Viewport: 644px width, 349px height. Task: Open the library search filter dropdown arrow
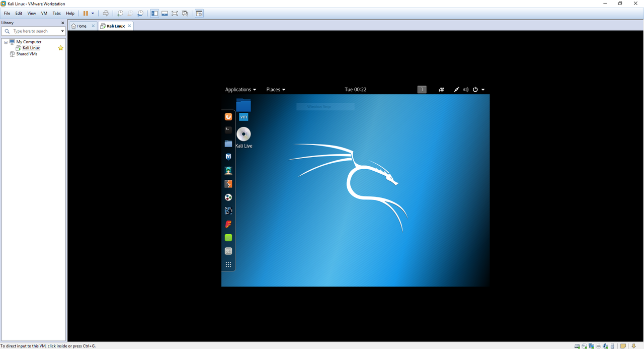[x=62, y=31]
